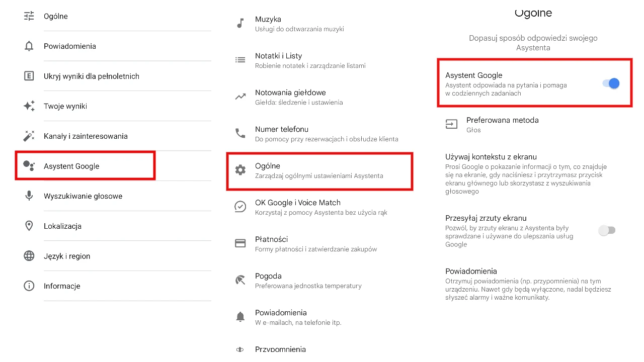Click the Powiadomienia bell icon
This screenshot has width=644, height=362.
point(29,46)
